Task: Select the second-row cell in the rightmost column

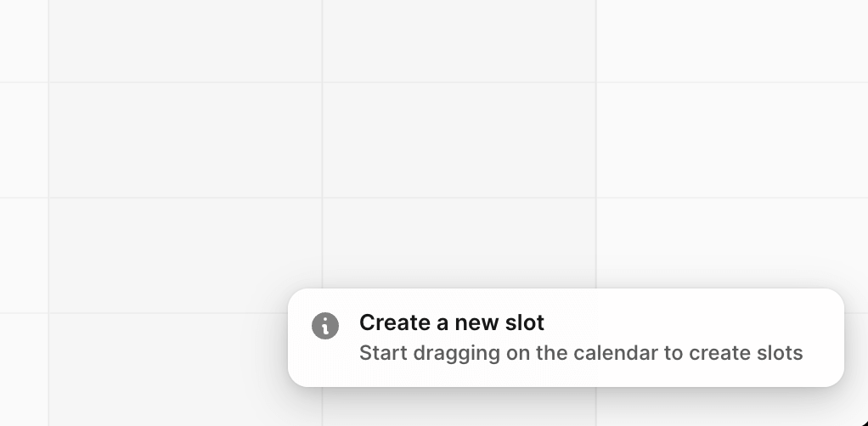Action: [731, 140]
